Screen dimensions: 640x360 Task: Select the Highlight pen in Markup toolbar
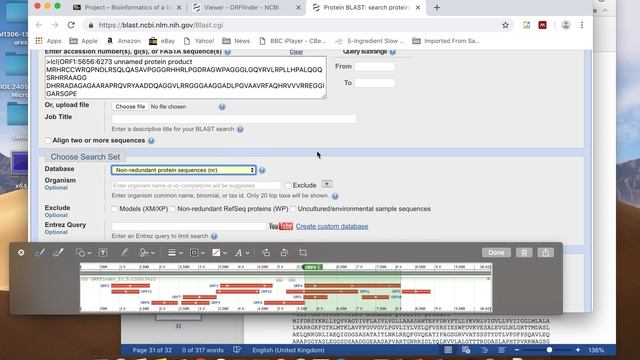[x=124, y=253]
